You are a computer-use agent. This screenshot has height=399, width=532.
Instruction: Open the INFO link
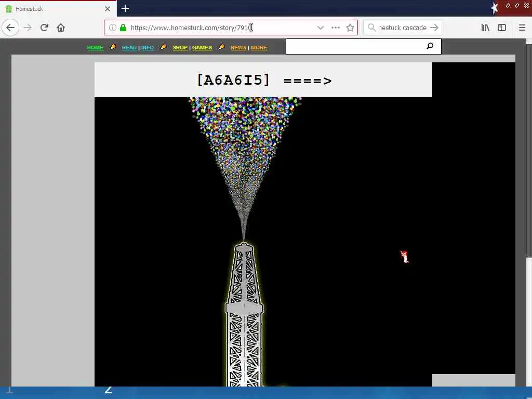pos(148,47)
